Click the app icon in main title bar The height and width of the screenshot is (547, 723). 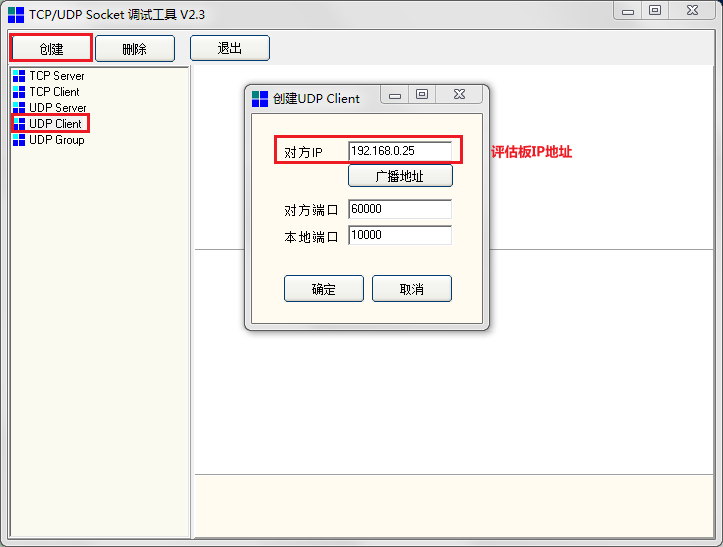15,14
